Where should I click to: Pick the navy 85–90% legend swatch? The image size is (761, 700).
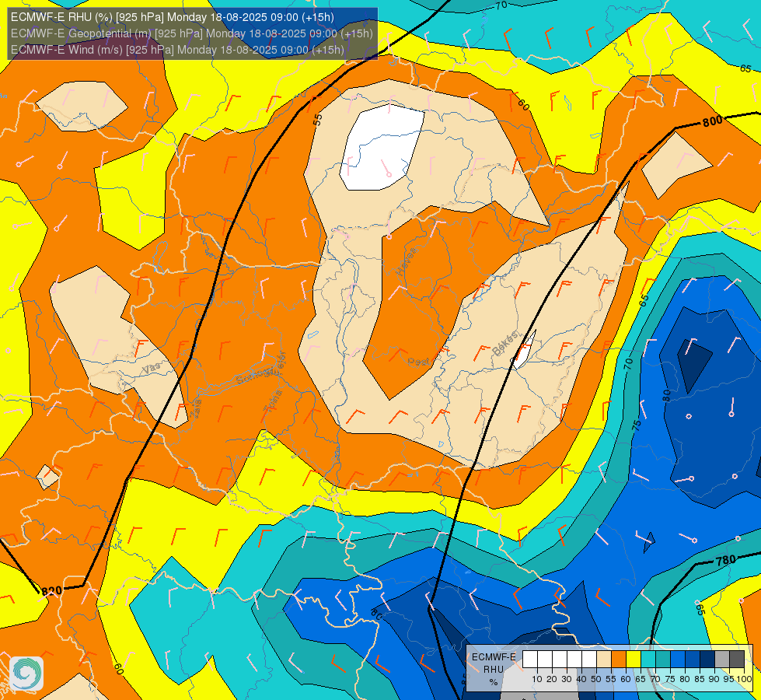pos(707,659)
